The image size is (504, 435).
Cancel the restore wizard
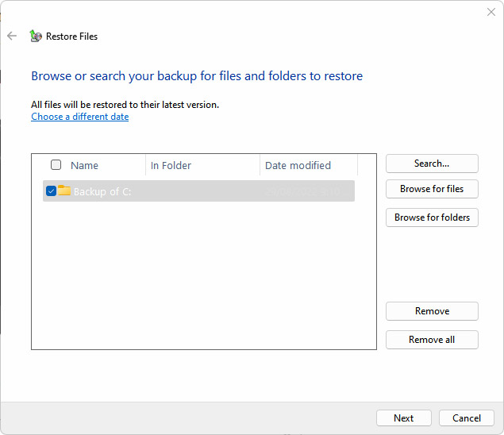pyautogui.click(x=467, y=418)
